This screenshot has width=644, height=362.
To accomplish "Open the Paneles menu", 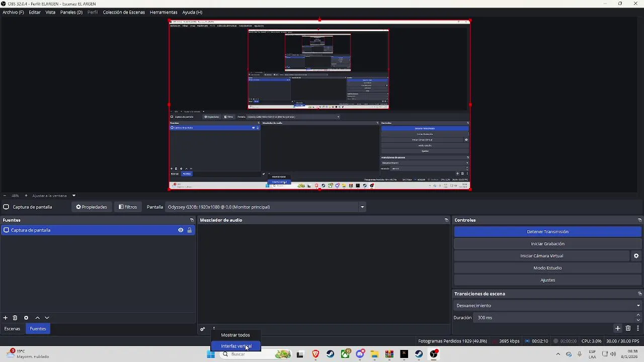I will [x=71, y=12].
